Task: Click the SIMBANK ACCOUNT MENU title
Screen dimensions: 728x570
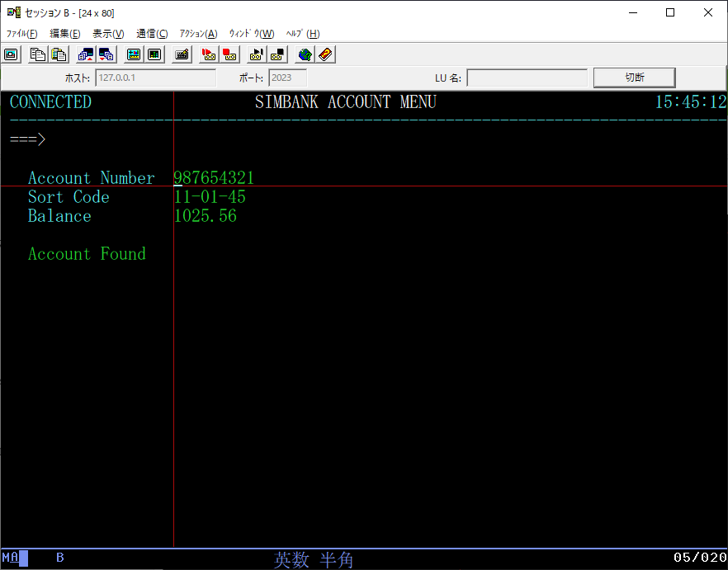Action: pos(345,102)
